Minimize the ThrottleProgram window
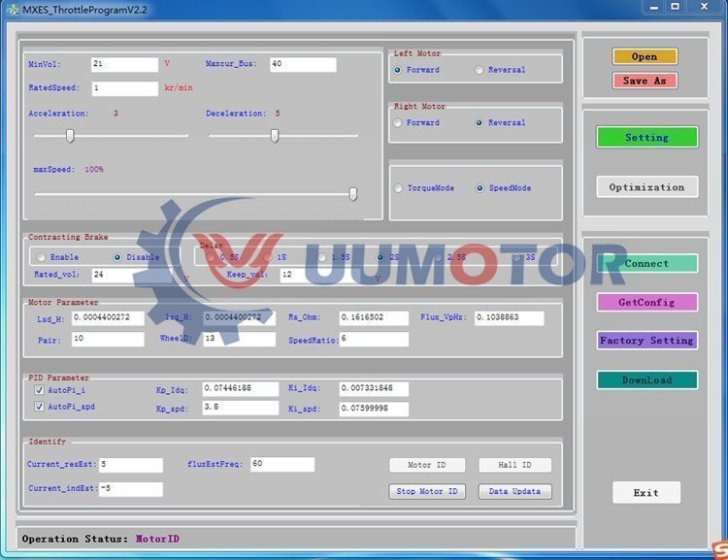This screenshot has height=560, width=728. click(x=653, y=7)
